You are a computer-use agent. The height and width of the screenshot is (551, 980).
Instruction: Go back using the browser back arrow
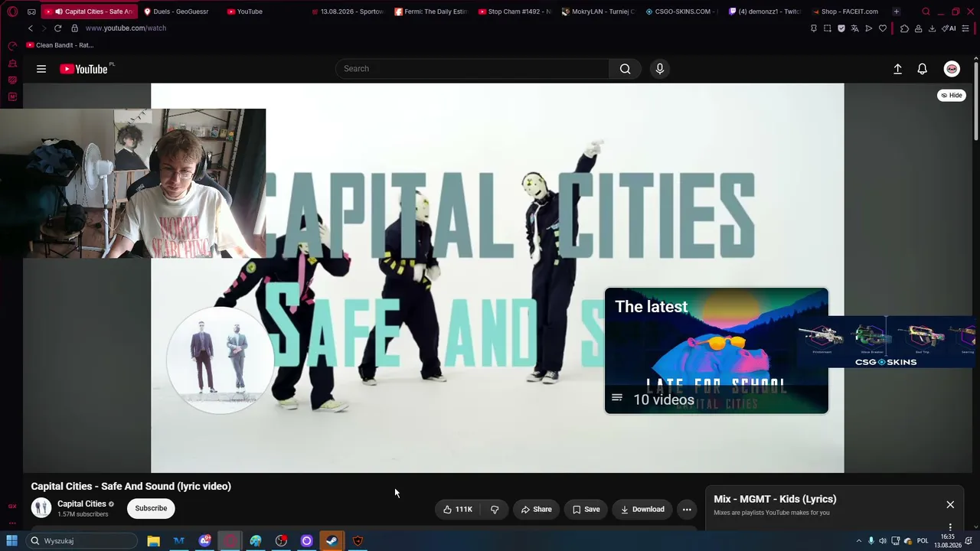[31, 28]
